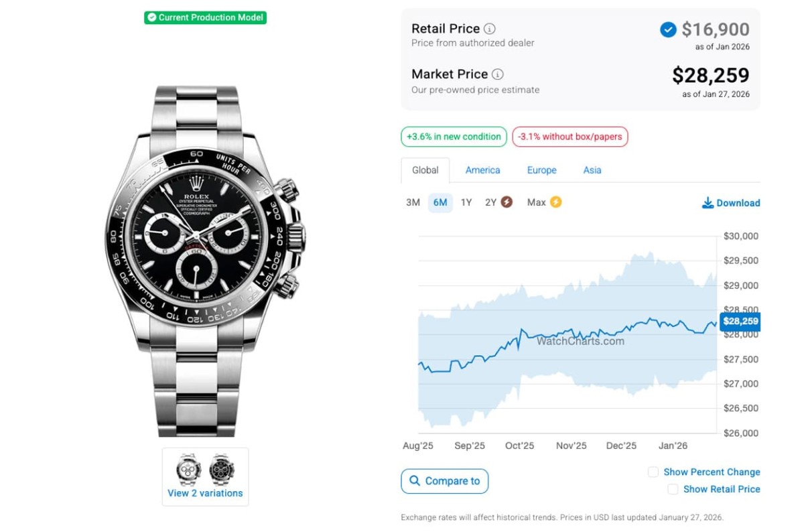Click the Current Production Model check icon
This screenshot has width=804, height=532.
[x=152, y=17]
